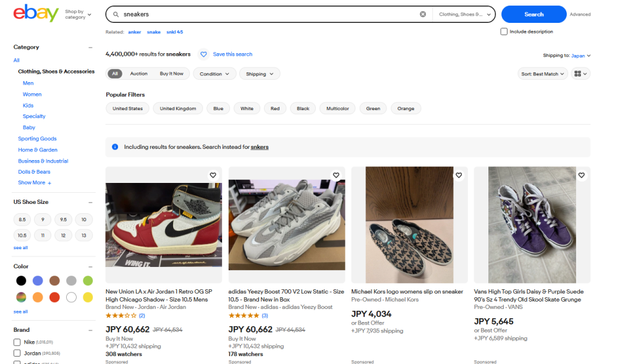The width and height of the screenshot is (633, 364).
Task: Pick the red color swatch
Action: click(54, 297)
